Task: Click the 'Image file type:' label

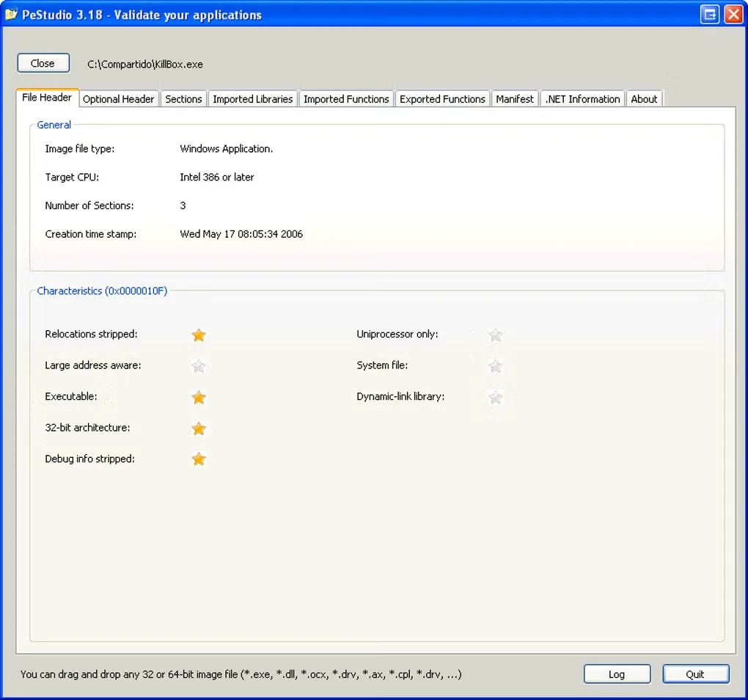Action: coord(80,149)
